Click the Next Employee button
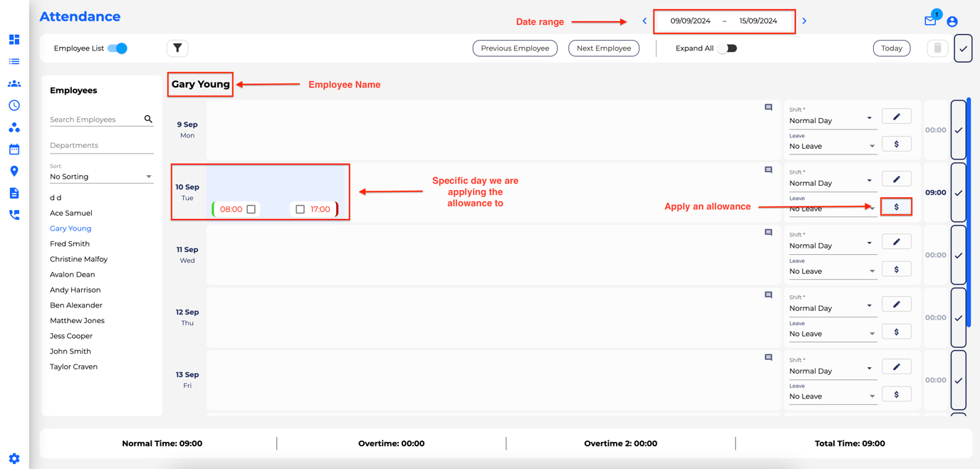 (603, 48)
